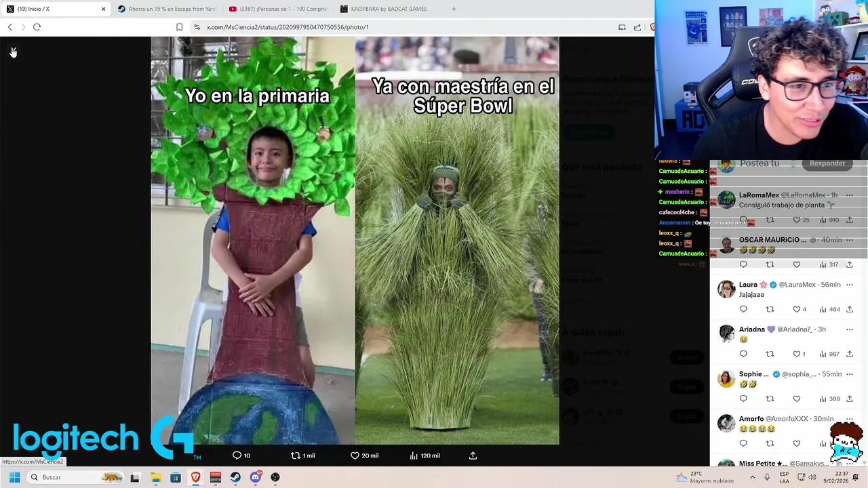This screenshot has width=868, height=488.
Task: View analytics of the reply with 317 views
Action: tap(829, 264)
